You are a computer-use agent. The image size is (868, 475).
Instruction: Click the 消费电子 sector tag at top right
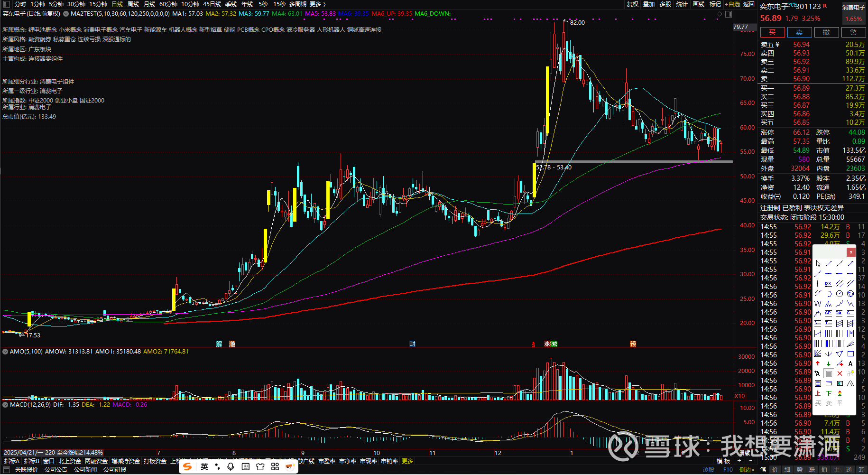853,7
